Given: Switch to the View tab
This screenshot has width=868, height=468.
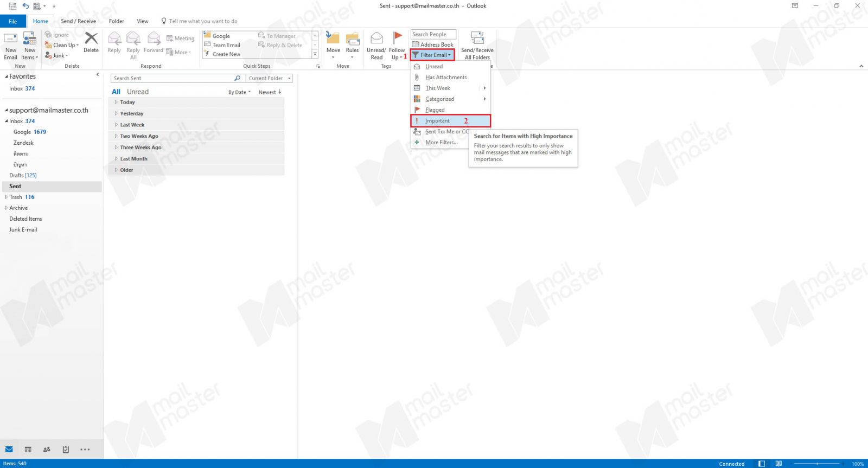Looking at the screenshot, I should (x=143, y=21).
